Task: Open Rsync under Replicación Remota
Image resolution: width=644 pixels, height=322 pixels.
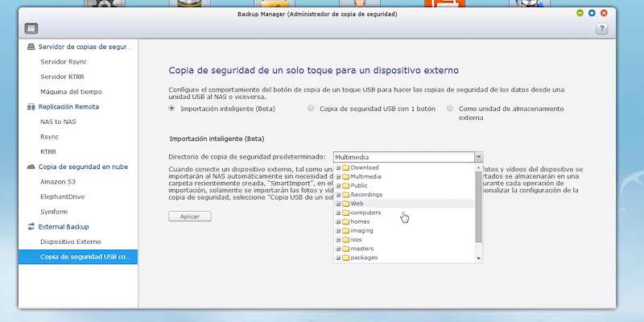Action: click(x=49, y=137)
